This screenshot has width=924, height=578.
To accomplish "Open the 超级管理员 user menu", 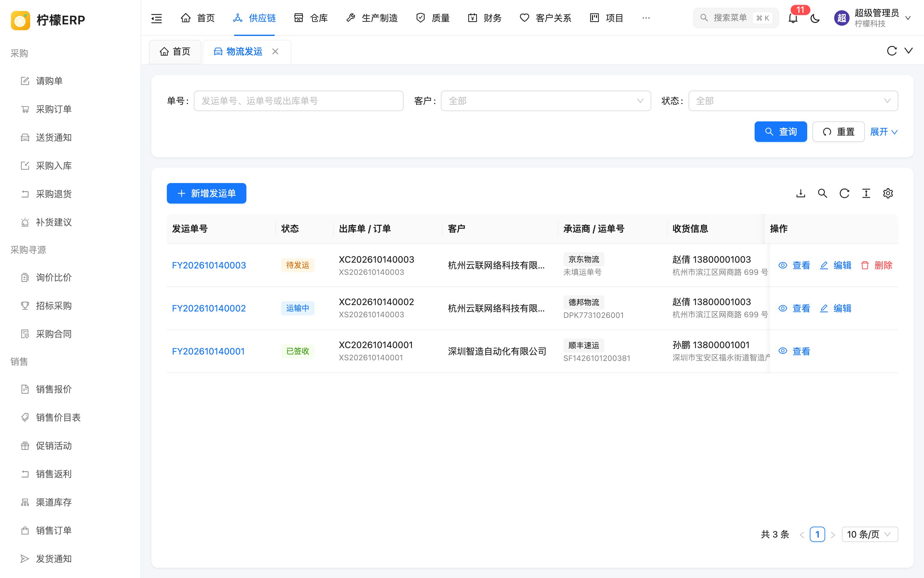I will click(873, 18).
